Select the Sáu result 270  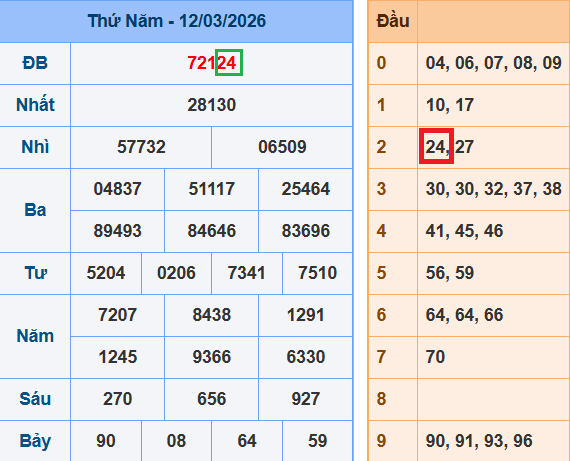(x=117, y=399)
